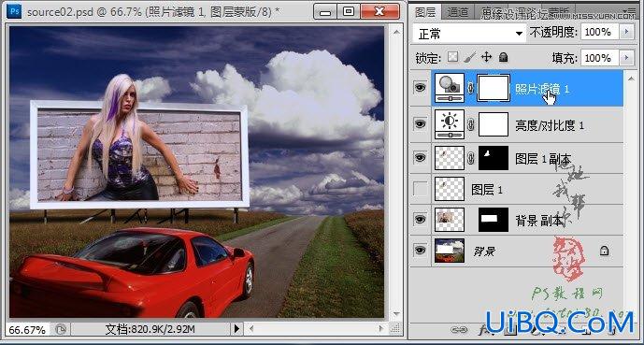Switch to the 通道 tab
The height and width of the screenshot is (345, 644).
pos(458,13)
